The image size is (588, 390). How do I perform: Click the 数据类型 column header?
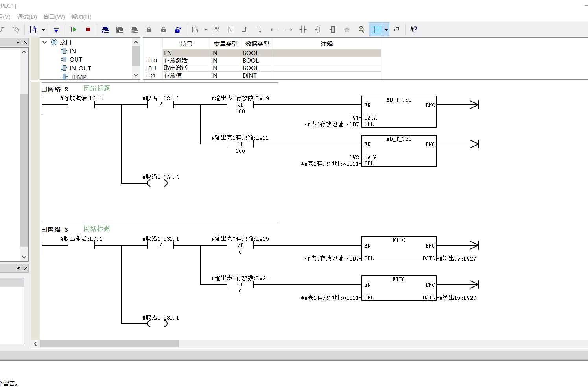[257, 44]
